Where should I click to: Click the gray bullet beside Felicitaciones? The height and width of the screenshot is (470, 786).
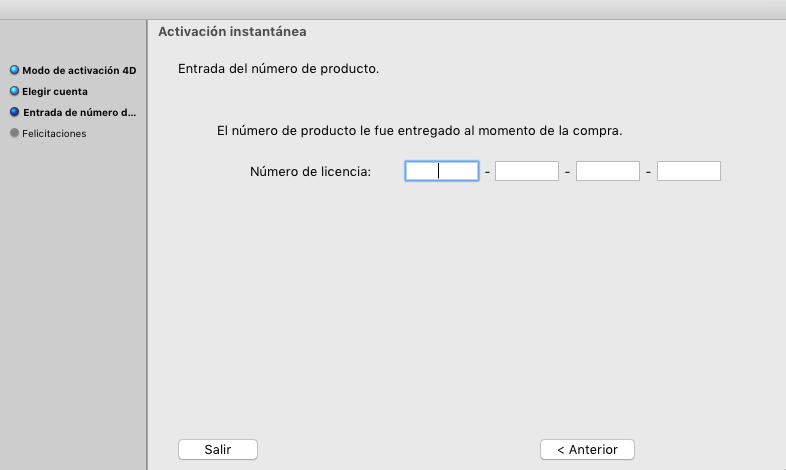[14, 133]
